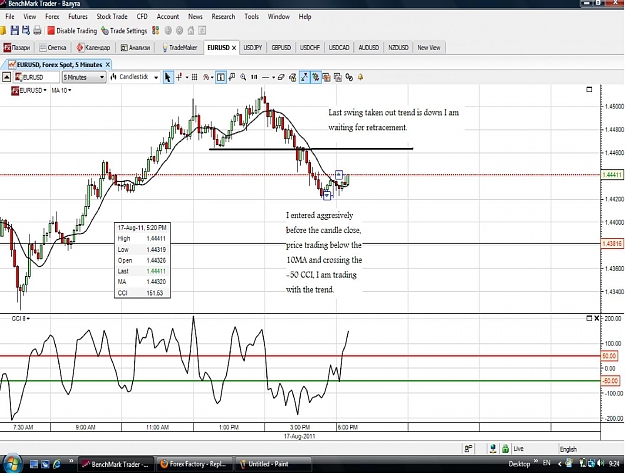Close the EURUSD workspace tab
Image resolution: width=625 pixels, height=475 pixels.
[x=234, y=48]
